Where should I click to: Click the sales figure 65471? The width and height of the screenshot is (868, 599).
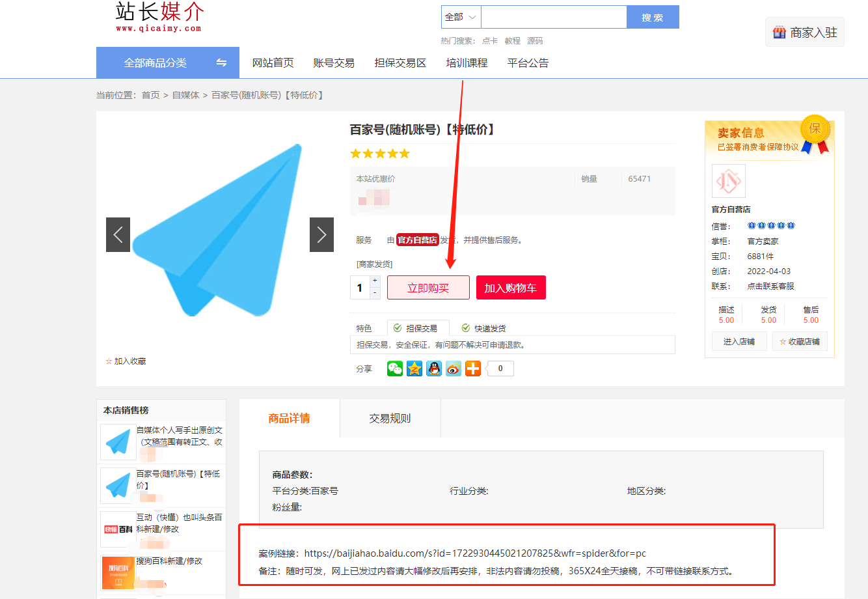coord(640,179)
